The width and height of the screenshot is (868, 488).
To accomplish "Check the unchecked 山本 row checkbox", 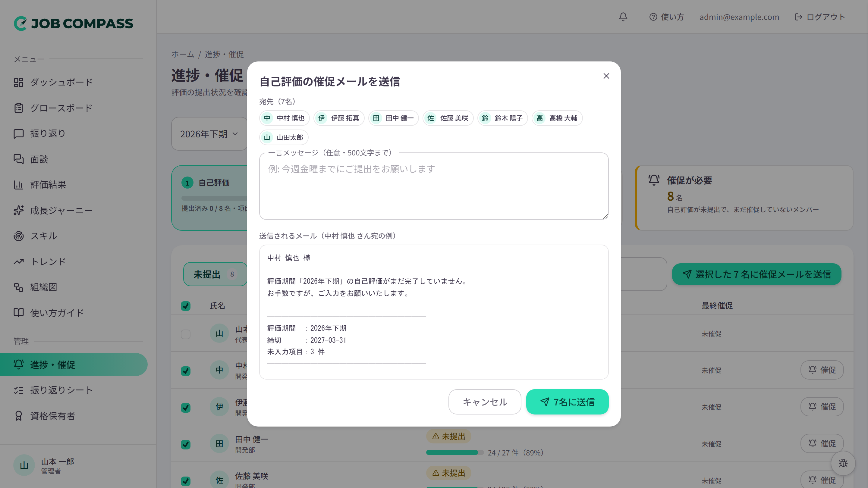I will [186, 334].
